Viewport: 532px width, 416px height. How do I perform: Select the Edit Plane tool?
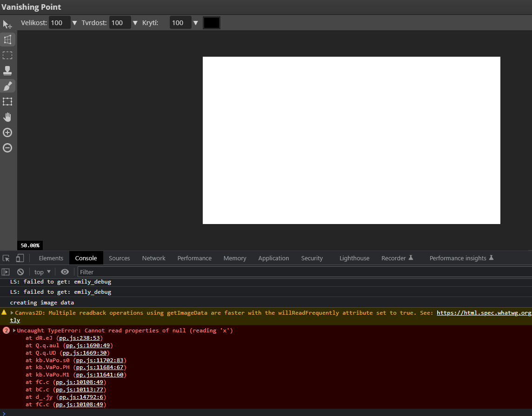7,24
